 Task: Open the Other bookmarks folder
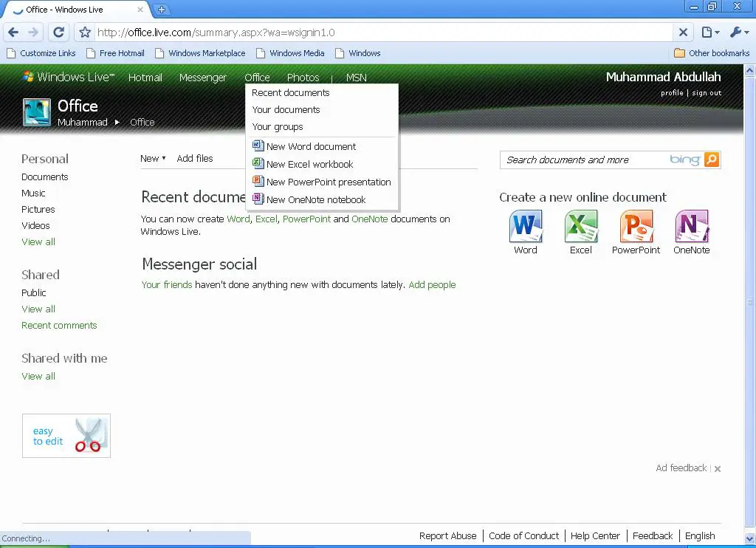coord(712,53)
